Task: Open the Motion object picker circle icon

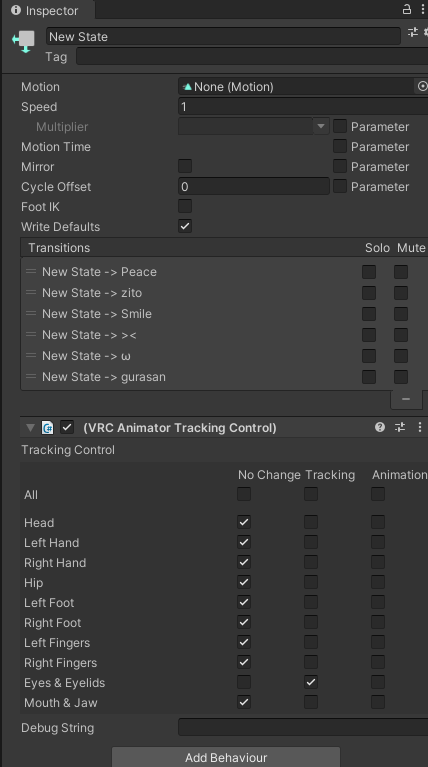Action: point(422,87)
